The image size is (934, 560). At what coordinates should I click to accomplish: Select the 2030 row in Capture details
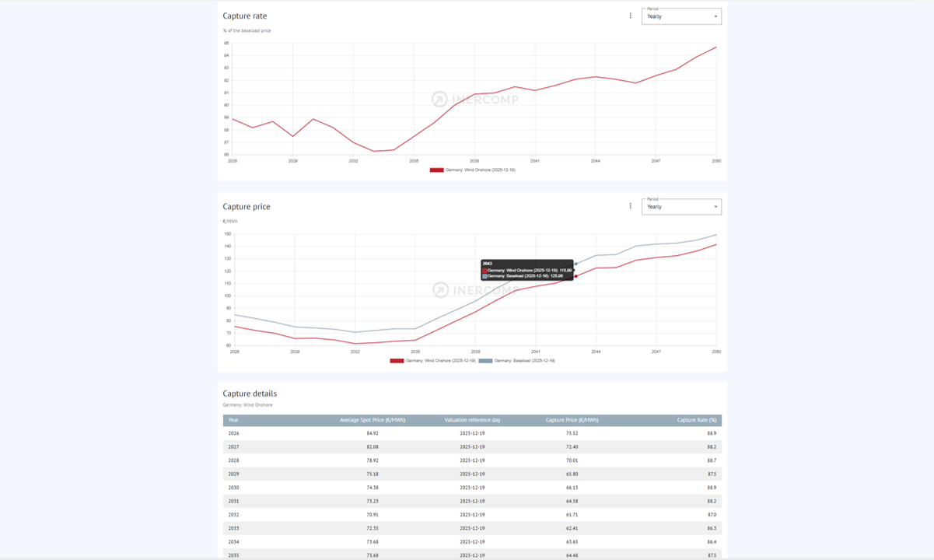[471, 488]
